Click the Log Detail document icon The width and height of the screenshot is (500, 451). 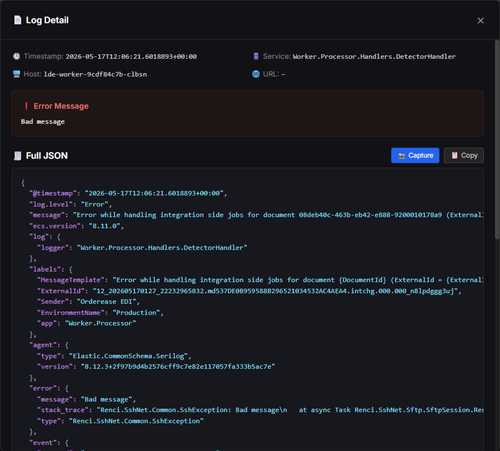[17, 20]
